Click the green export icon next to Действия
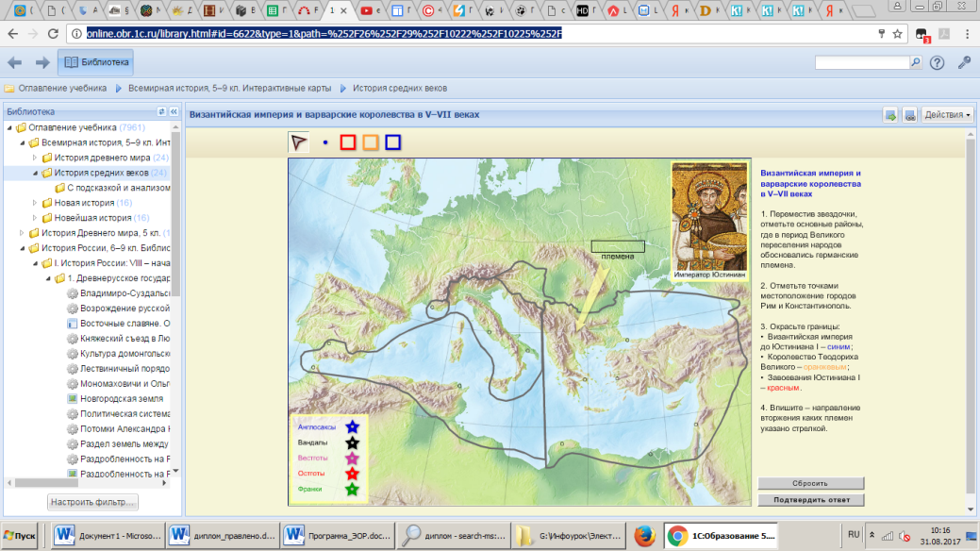The width and height of the screenshot is (980, 551). (890, 115)
